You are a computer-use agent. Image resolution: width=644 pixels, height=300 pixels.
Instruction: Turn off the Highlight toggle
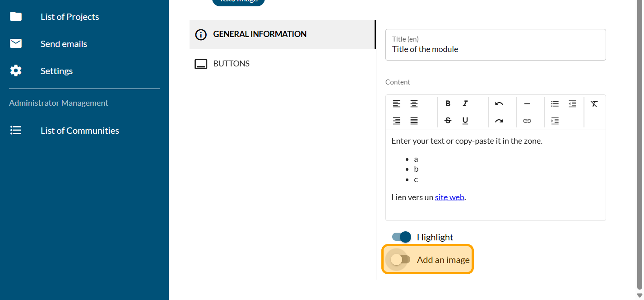pyautogui.click(x=401, y=237)
